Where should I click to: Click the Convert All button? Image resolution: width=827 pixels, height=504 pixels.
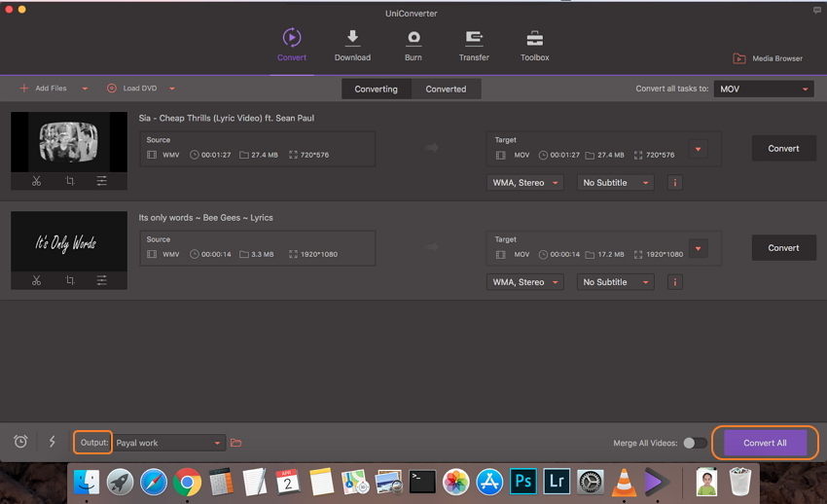[x=766, y=443]
